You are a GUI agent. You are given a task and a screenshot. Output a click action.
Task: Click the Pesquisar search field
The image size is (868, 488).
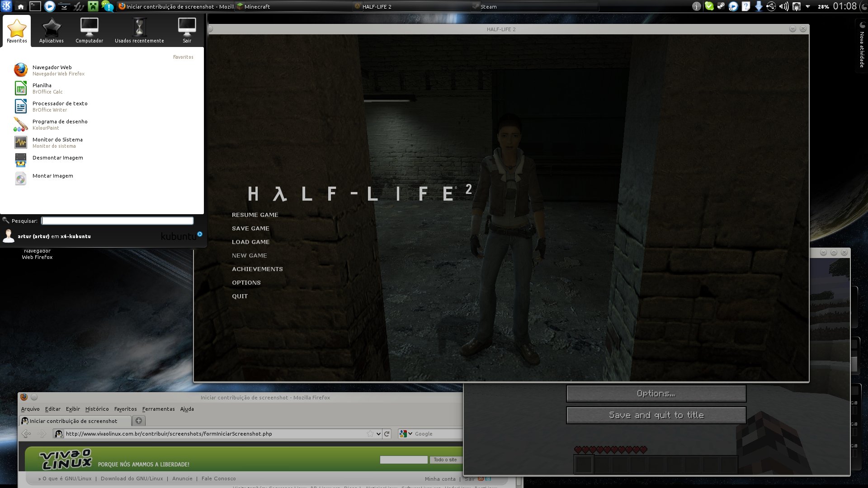coord(118,221)
